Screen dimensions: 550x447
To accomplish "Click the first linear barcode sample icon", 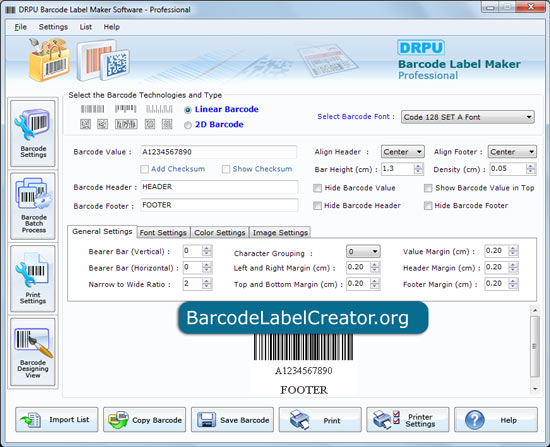I will tap(93, 109).
